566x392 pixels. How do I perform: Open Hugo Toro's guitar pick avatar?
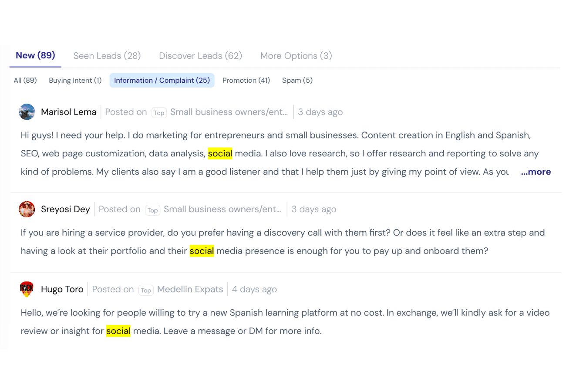27,289
